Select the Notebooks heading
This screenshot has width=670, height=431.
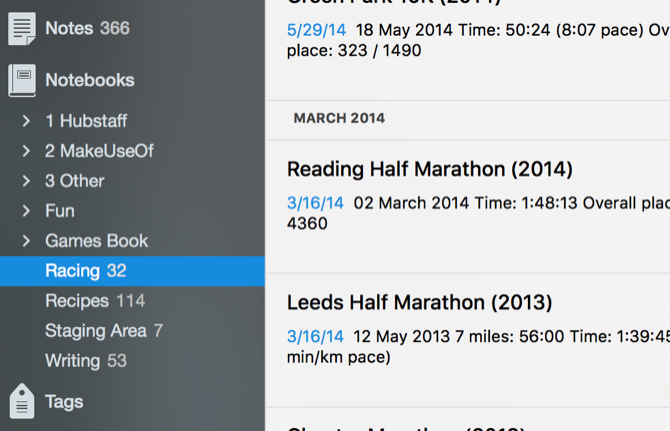coord(90,80)
